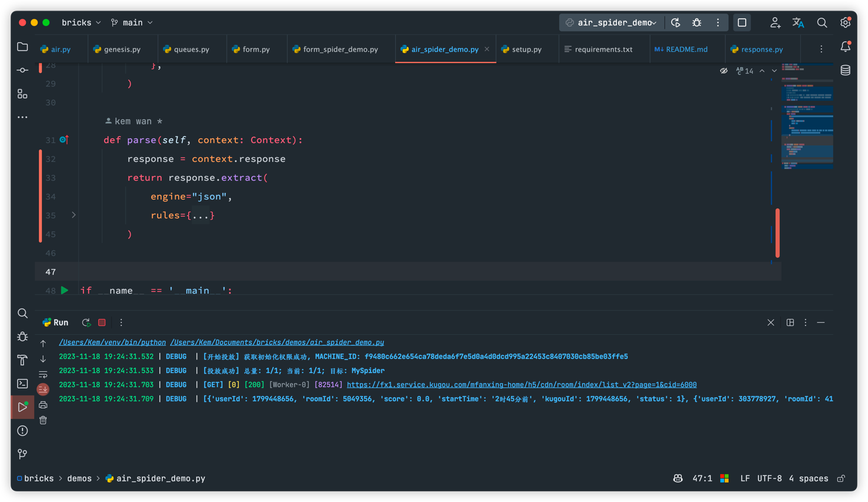Open the Project folder tool window
The image size is (868, 502).
click(22, 46)
